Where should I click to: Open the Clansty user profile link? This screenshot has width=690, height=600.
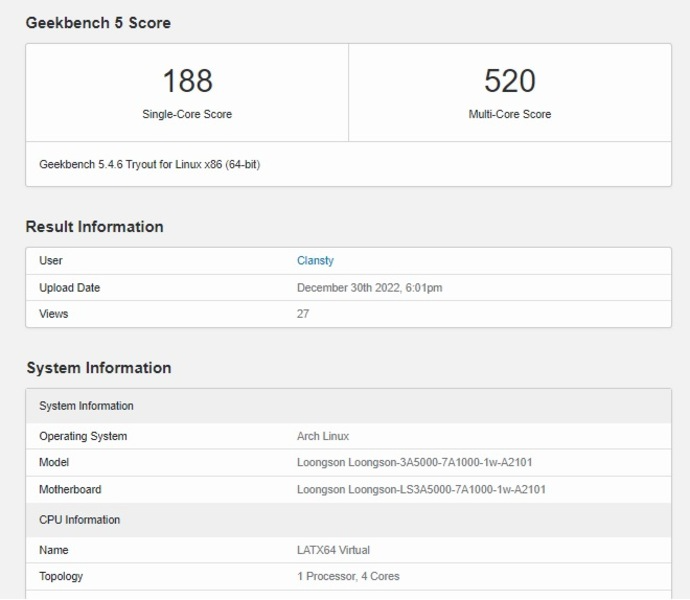(315, 261)
